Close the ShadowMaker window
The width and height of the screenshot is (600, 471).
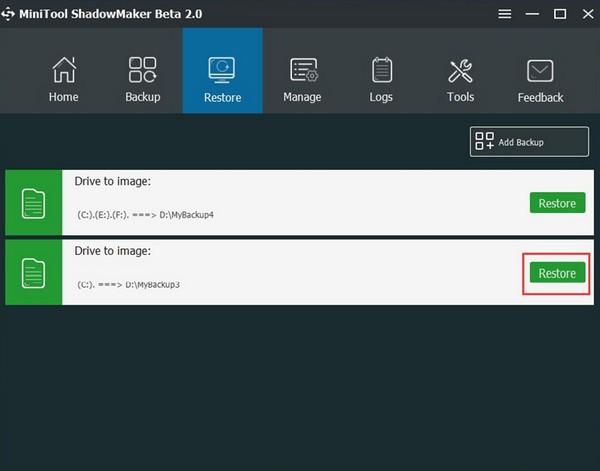pos(588,14)
